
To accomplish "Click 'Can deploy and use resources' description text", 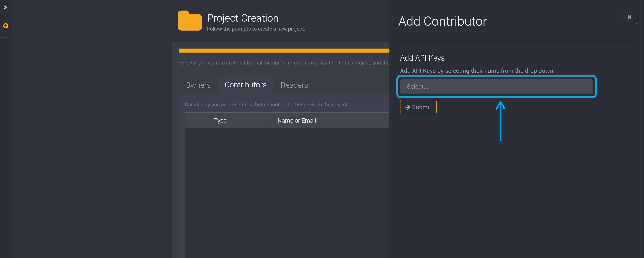I will (x=267, y=104).
